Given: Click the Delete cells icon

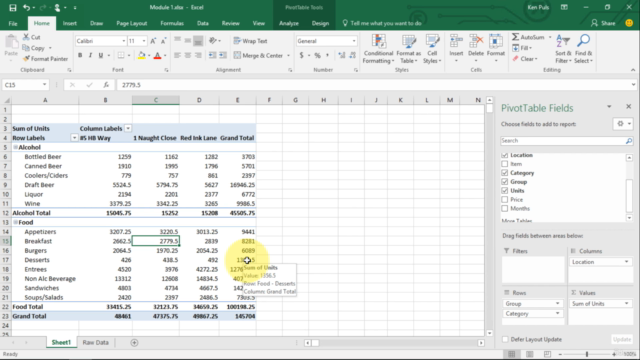Looking at the screenshot, I should pos(476,41).
